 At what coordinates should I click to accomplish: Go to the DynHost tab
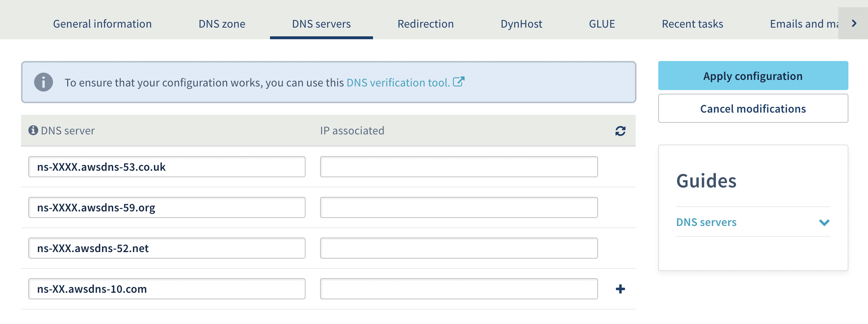(521, 24)
